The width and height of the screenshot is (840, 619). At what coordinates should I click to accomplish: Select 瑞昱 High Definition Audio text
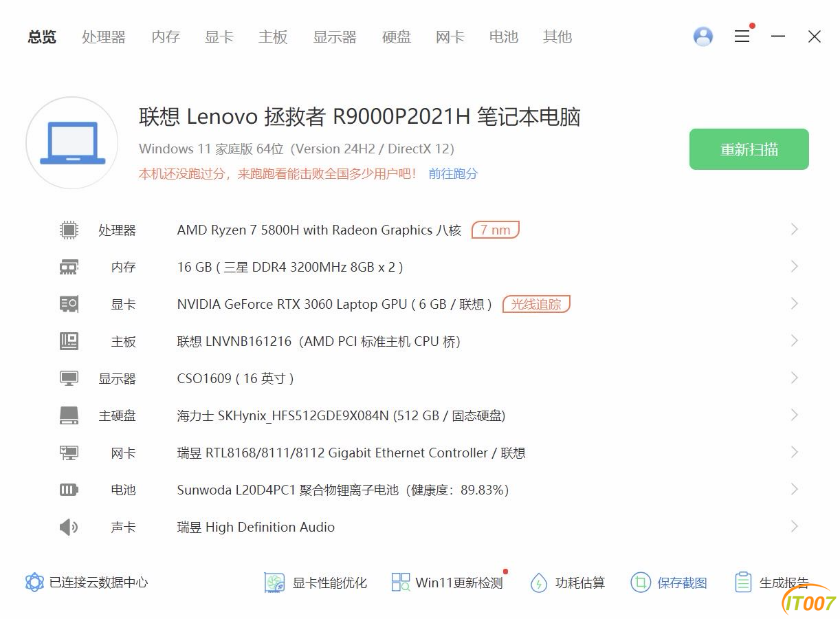pos(256,528)
